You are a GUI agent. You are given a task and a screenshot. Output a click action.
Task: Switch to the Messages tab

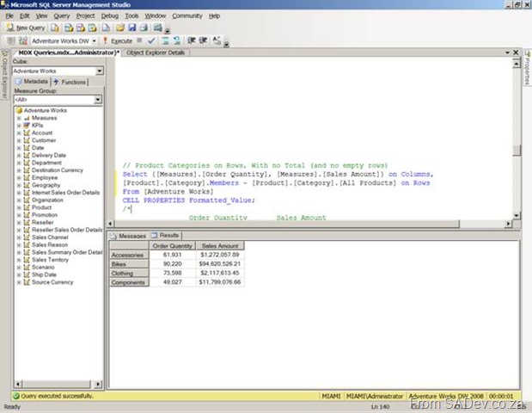pos(128,236)
